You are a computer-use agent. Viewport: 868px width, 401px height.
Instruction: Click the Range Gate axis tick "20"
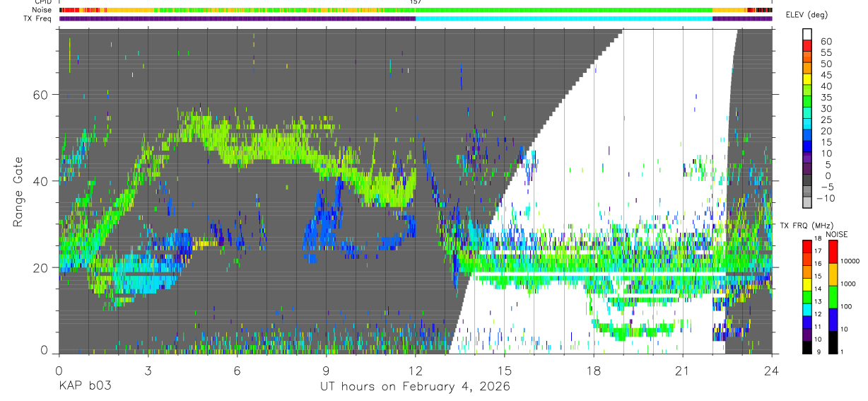tap(41, 268)
